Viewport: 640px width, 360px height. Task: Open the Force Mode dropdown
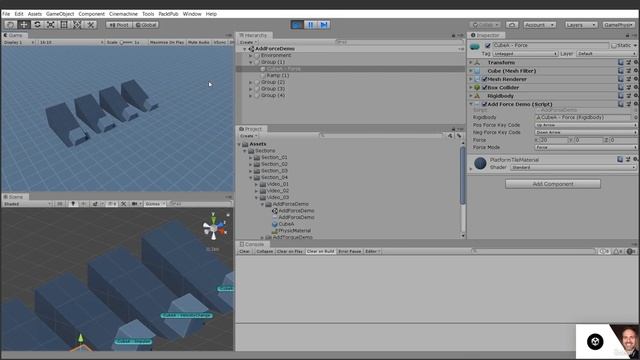(x=586, y=147)
